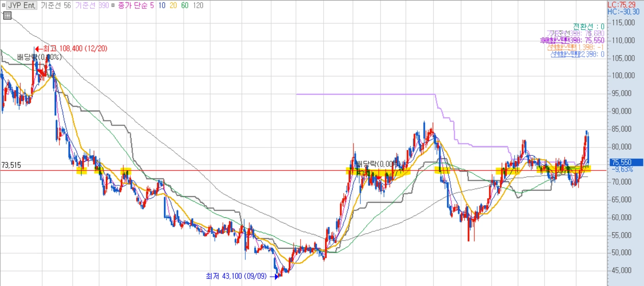This screenshot has width=644, height=286.
Task: Select the gray 기준선 56 legend label
Action: 56,6
